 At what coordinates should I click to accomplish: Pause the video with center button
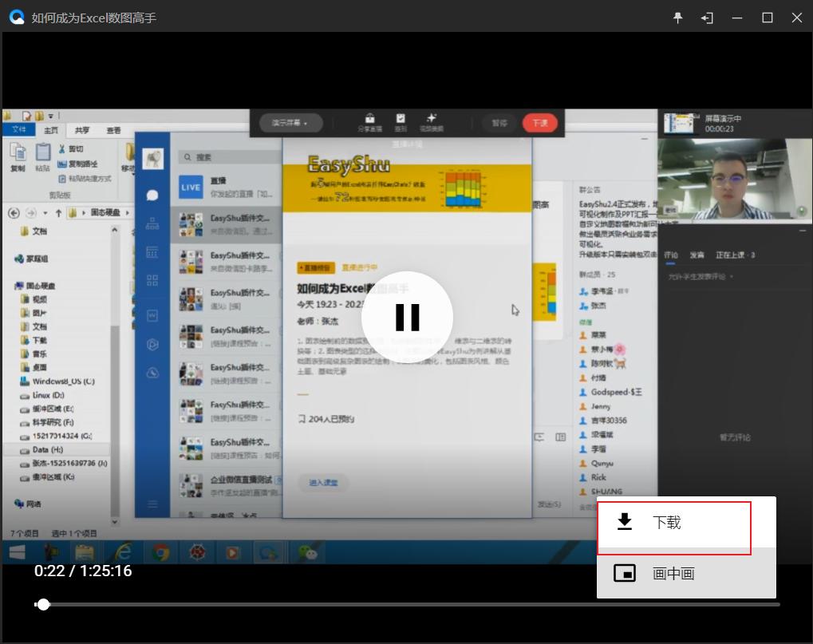point(407,317)
